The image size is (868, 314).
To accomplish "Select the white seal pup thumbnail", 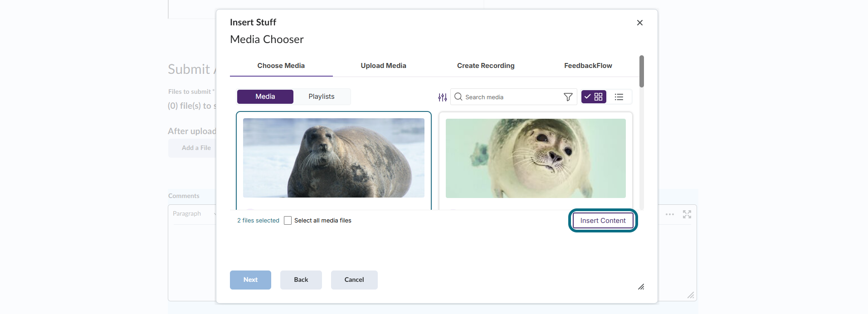I will (x=536, y=158).
